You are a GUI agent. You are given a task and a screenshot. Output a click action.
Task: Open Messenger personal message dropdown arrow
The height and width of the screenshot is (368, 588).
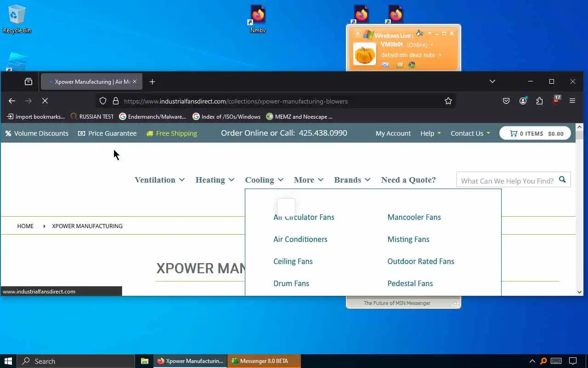(x=440, y=55)
